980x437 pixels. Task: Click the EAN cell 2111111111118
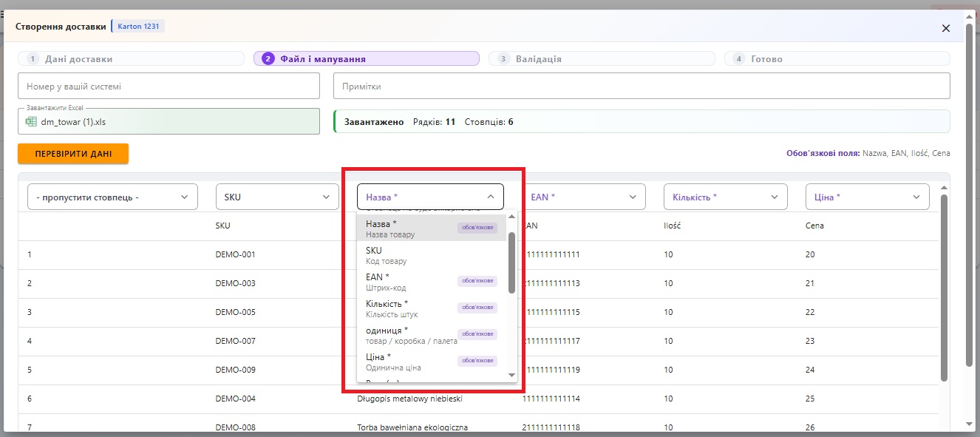[x=551, y=427]
